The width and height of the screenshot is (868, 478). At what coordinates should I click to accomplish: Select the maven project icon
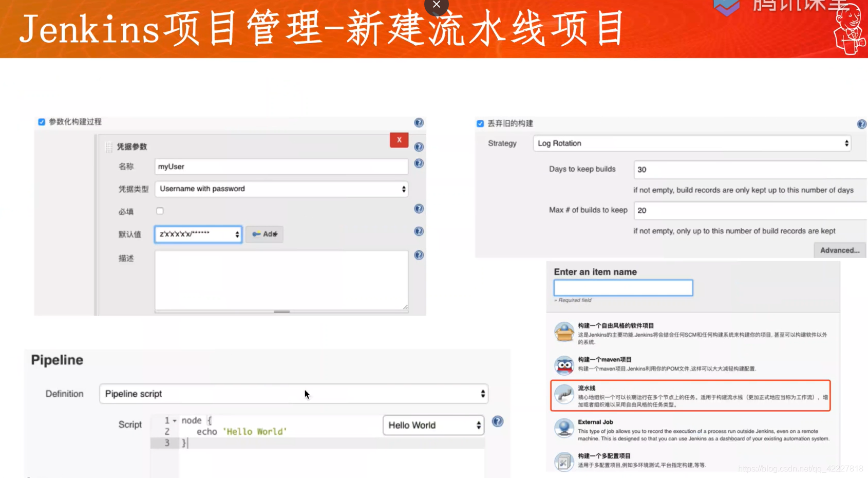tap(564, 365)
